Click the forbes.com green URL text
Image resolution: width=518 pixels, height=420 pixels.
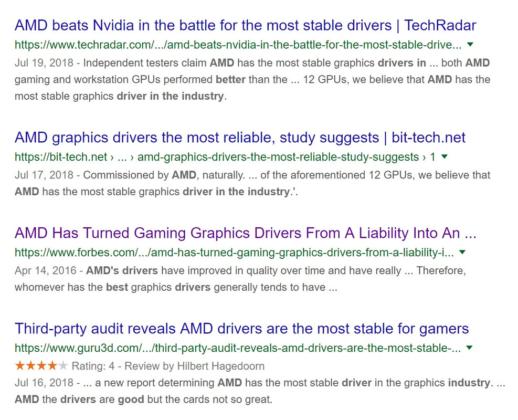(234, 253)
